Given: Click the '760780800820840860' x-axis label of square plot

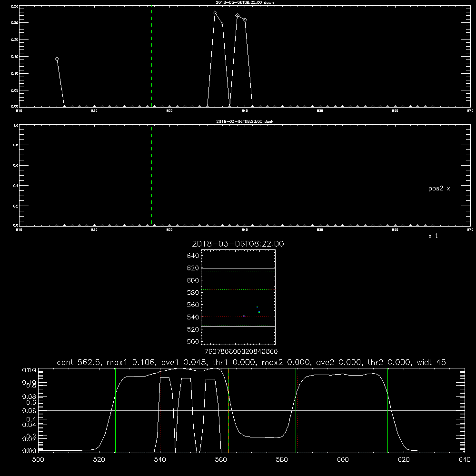Looking at the screenshot, I should click(x=241, y=351).
